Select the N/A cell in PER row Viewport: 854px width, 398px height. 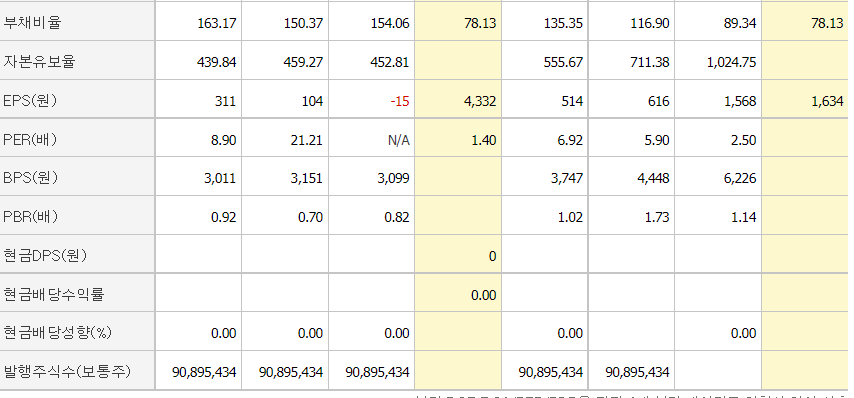(x=399, y=140)
